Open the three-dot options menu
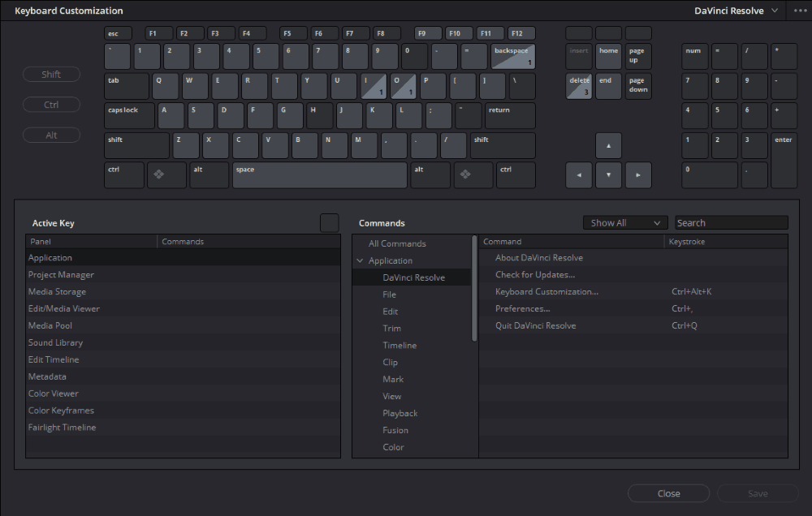 pos(800,11)
